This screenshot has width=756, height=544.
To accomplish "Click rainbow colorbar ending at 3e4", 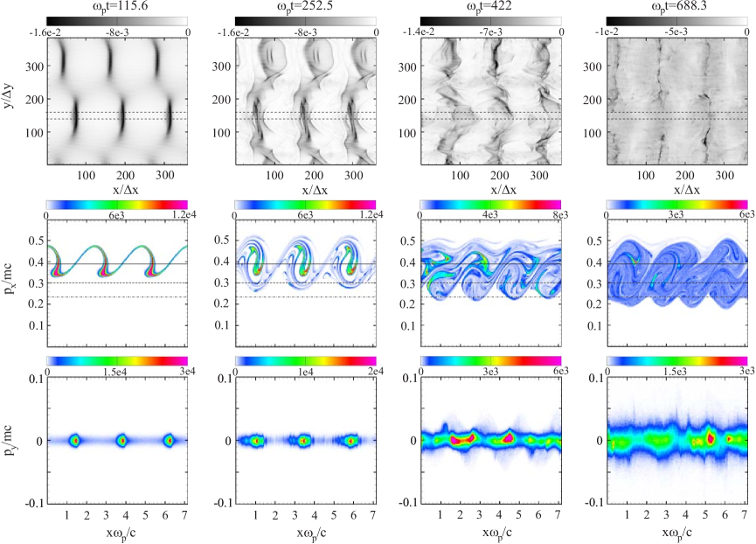I will 117,361.
